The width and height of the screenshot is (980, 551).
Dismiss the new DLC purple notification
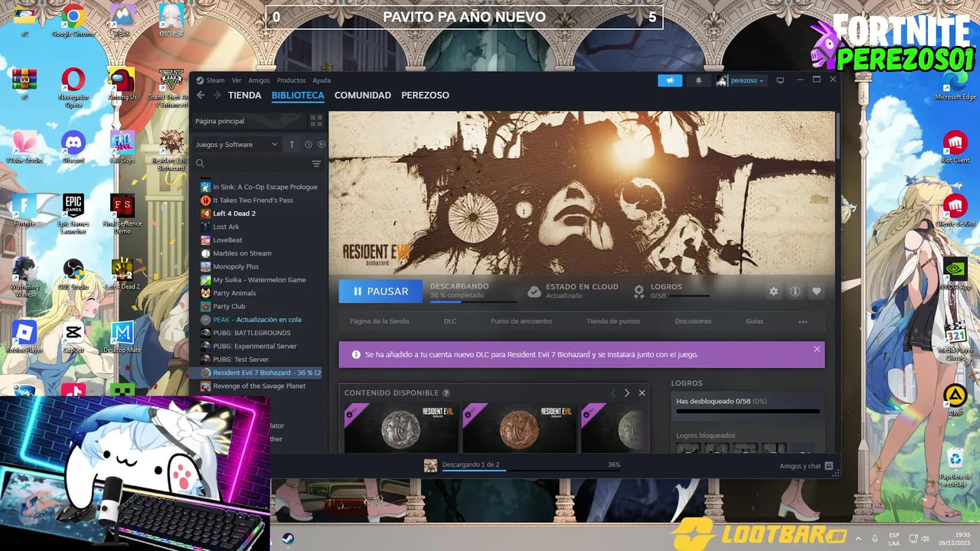[x=817, y=349]
